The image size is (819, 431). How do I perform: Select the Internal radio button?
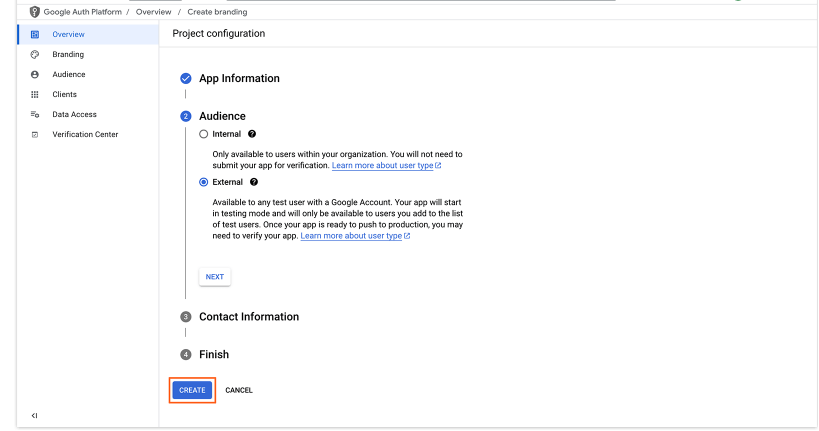[x=204, y=134]
